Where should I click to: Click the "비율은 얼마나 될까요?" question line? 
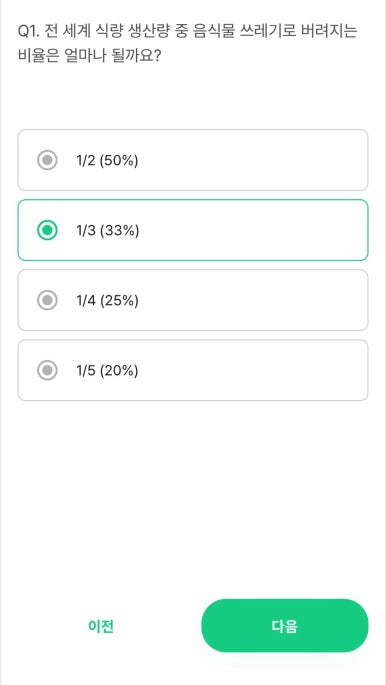[90, 56]
